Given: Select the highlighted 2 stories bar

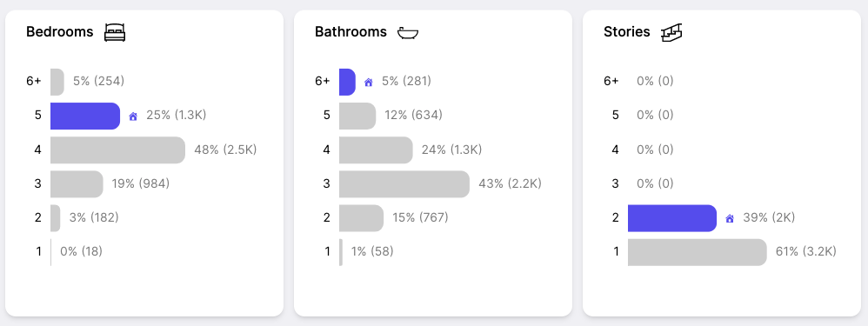Looking at the screenshot, I should point(672,218).
